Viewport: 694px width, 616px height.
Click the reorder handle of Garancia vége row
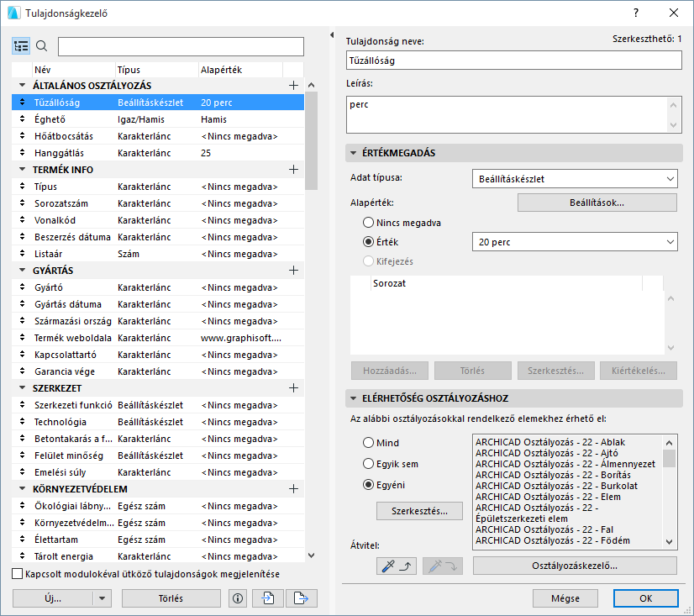tap(22, 371)
